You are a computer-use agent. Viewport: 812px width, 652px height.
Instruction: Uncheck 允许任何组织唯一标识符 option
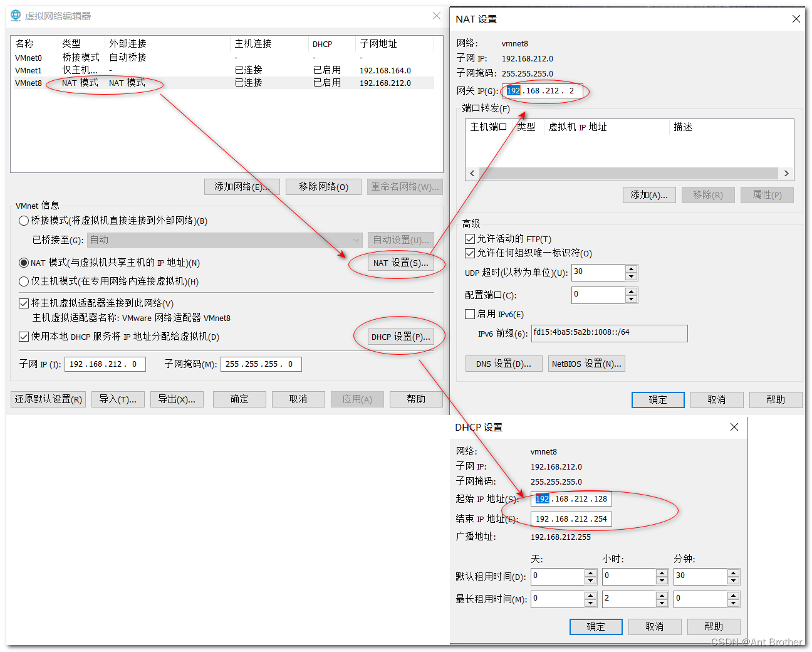pos(470,253)
